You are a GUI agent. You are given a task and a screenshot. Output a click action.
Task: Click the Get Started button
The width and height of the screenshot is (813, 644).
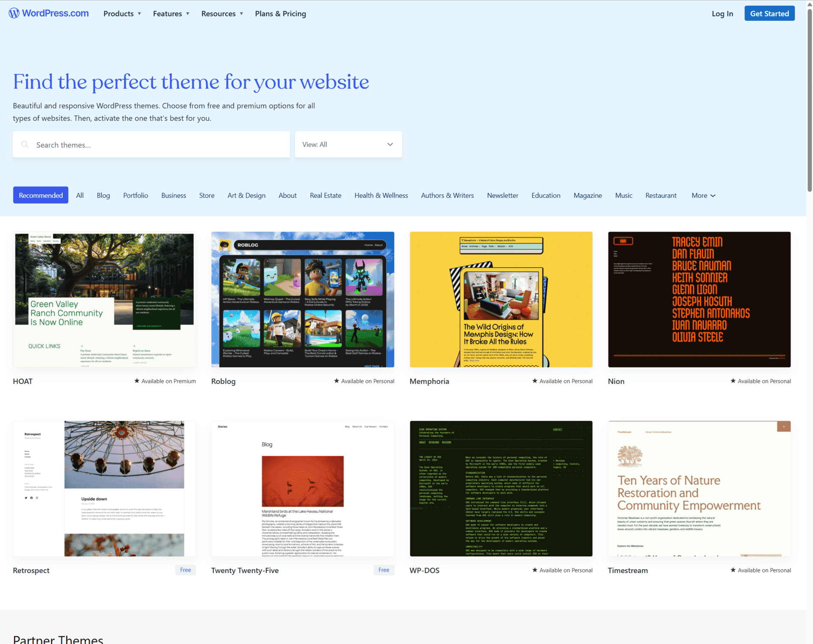[769, 14]
